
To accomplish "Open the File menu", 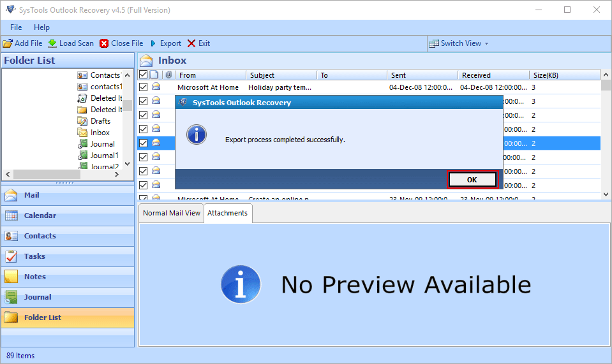I will click(16, 27).
